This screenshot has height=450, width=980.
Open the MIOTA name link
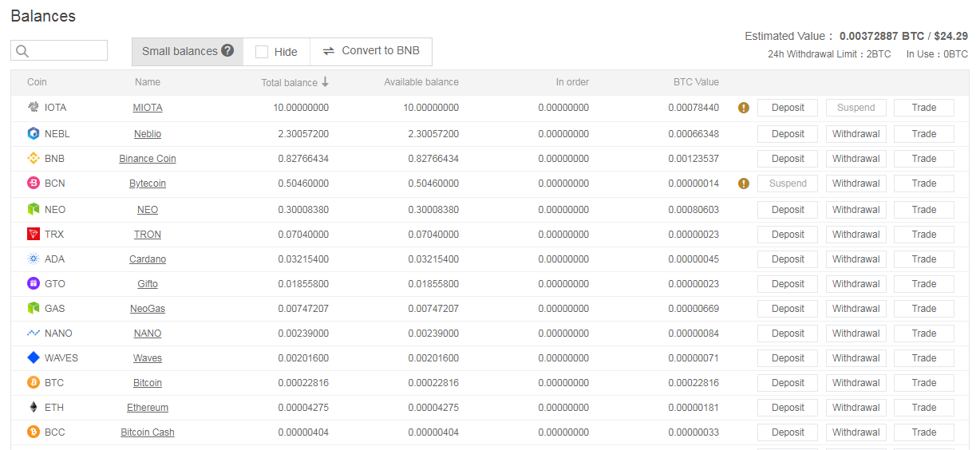click(148, 108)
